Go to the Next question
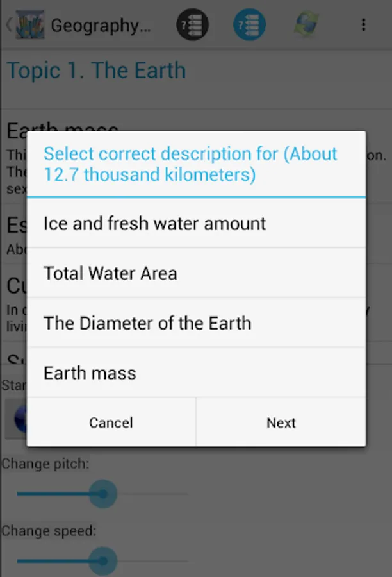This screenshot has width=392, height=577. [281, 422]
